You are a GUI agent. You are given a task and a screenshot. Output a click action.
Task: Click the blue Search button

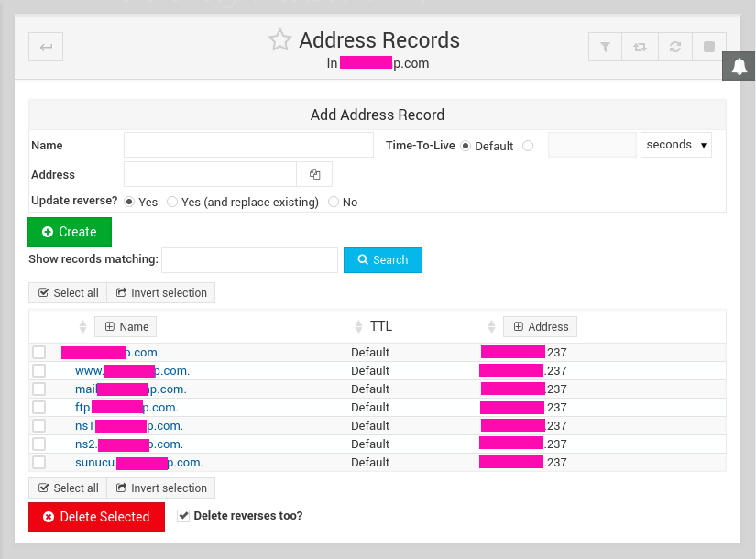pyautogui.click(x=382, y=260)
